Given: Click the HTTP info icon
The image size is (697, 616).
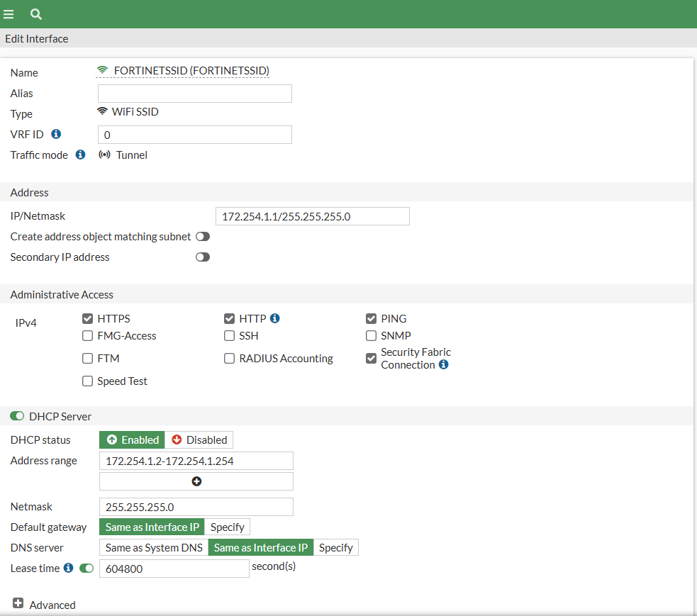Looking at the screenshot, I should point(275,318).
